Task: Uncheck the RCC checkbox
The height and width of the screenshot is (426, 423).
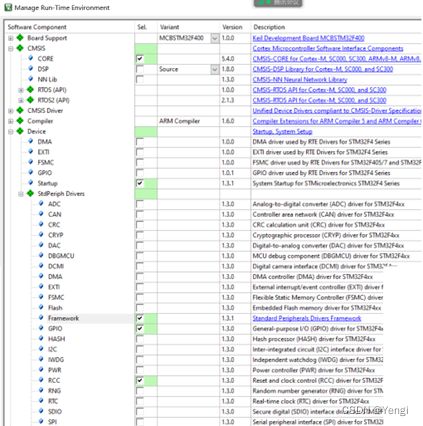Action: tap(140, 380)
